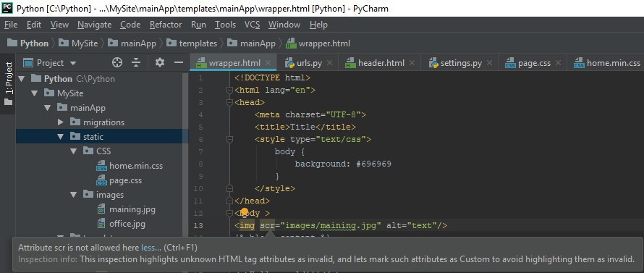
Task: Fold the style block at line 6
Action: pos(230,139)
